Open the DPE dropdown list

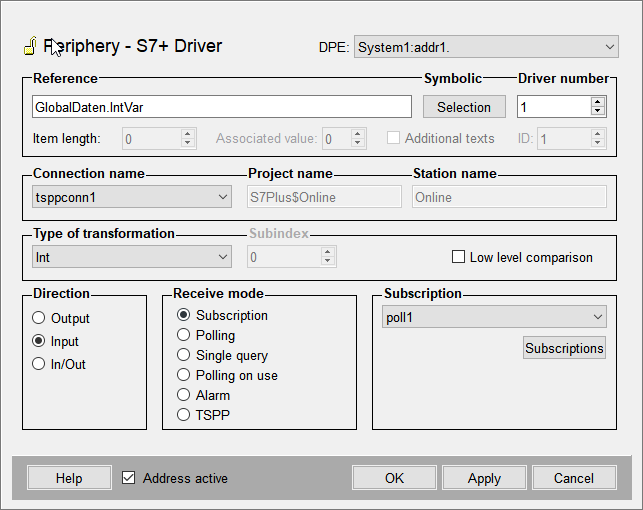pyautogui.click(x=610, y=47)
